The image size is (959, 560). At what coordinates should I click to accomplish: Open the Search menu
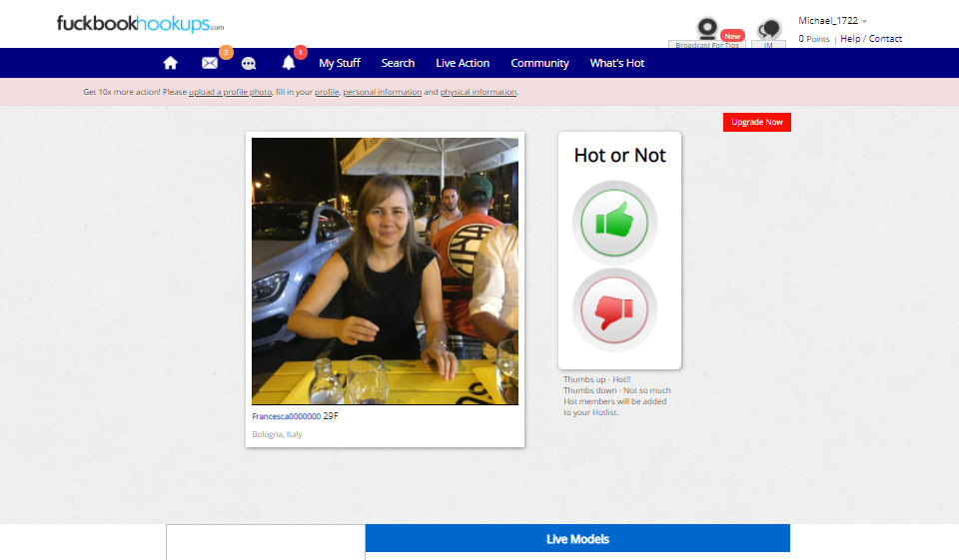click(398, 63)
